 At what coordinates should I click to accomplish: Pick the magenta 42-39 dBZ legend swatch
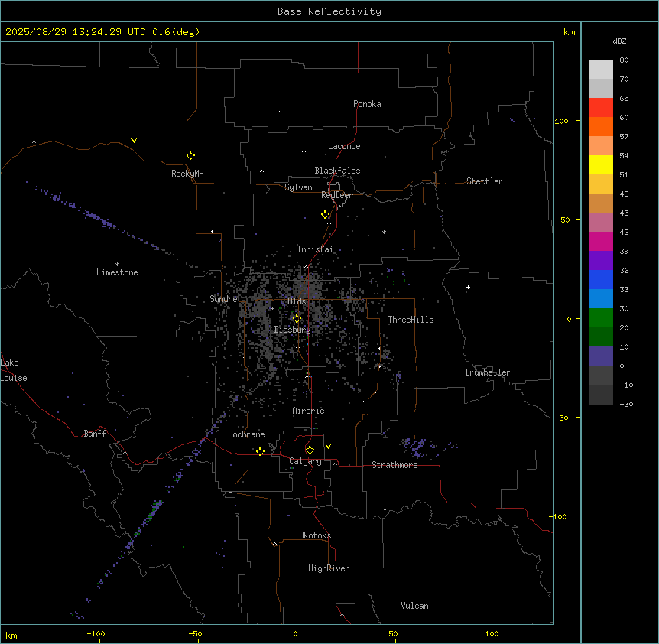coord(601,241)
